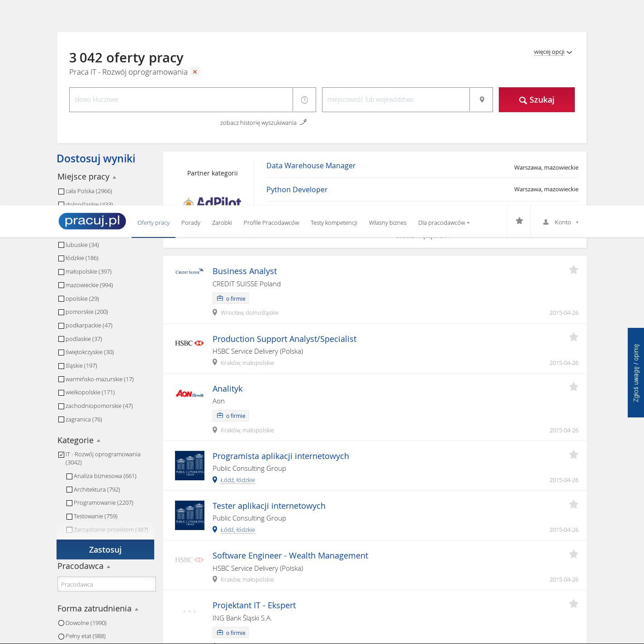Star the Business Analyst job offer
This screenshot has height=644, width=644.
573,270
